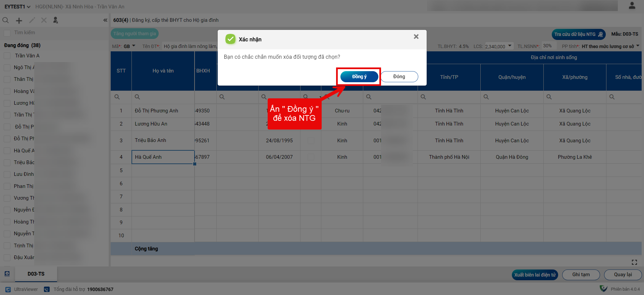Click the Đóng button in dialog

pyautogui.click(x=399, y=77)
